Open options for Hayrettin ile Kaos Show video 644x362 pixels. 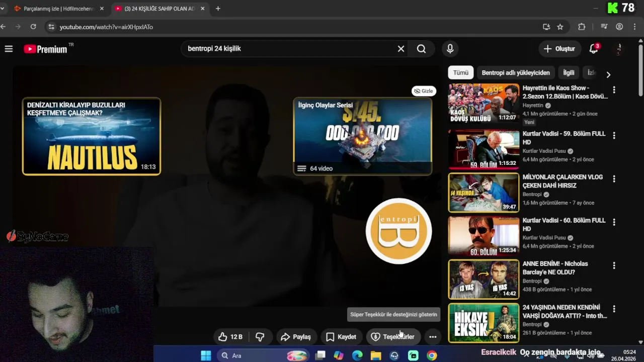point(614,90)
